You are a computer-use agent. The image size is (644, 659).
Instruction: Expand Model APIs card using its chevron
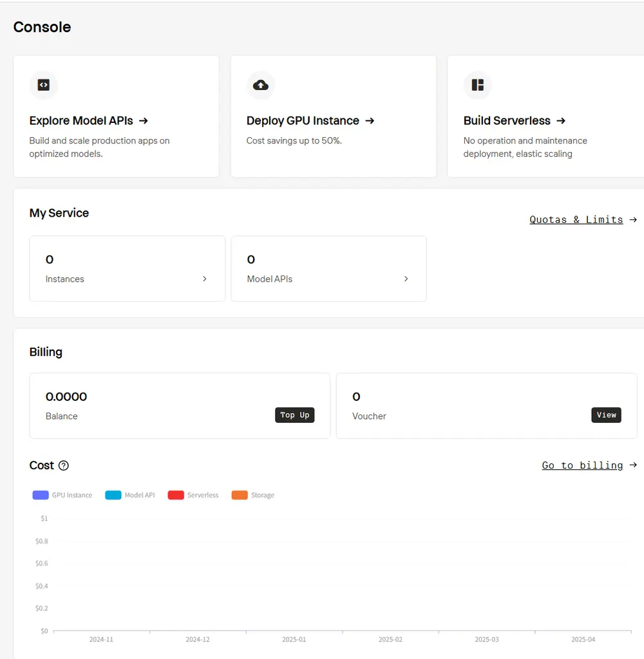[x=406, y=279]
